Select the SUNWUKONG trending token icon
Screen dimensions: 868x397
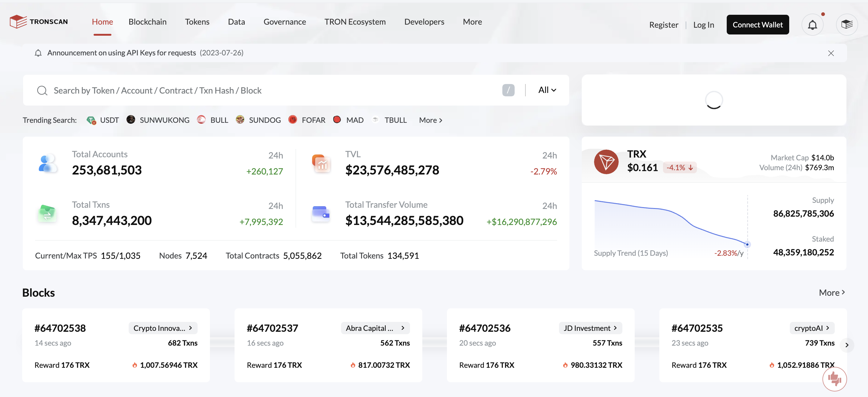point(131,120)
